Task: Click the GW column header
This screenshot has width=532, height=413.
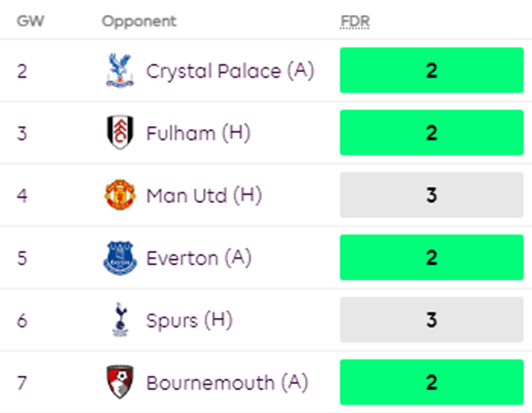Action: (31, 21)
